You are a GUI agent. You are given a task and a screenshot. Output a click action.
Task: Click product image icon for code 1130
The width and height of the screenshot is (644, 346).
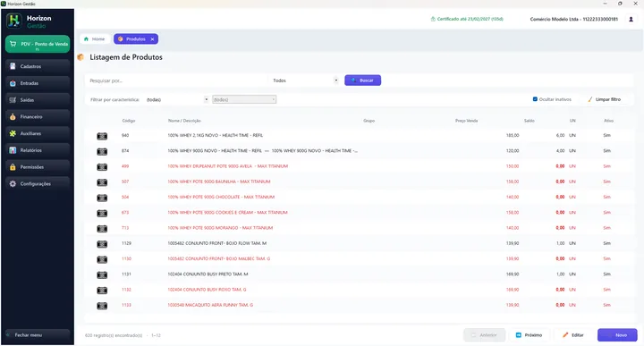102,259
